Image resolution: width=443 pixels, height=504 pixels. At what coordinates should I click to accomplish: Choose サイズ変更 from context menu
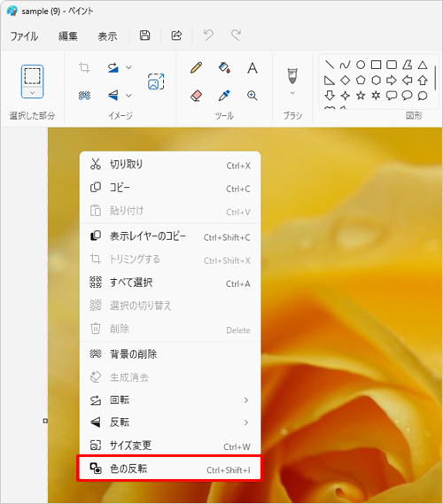click(170, 446)
